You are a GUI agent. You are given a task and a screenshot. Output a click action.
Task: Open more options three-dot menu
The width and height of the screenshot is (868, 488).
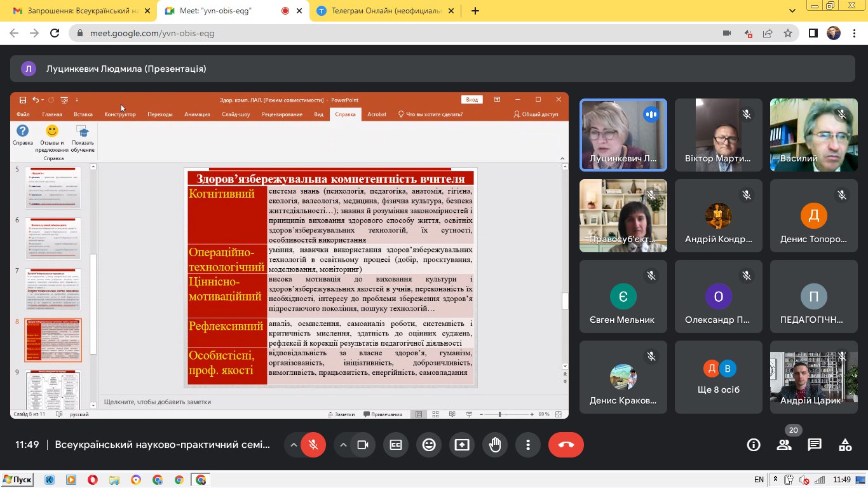point(528,445)
